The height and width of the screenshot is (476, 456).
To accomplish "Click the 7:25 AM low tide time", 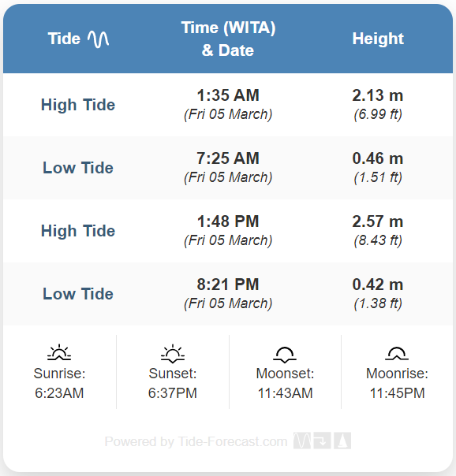I will (228, 158).
